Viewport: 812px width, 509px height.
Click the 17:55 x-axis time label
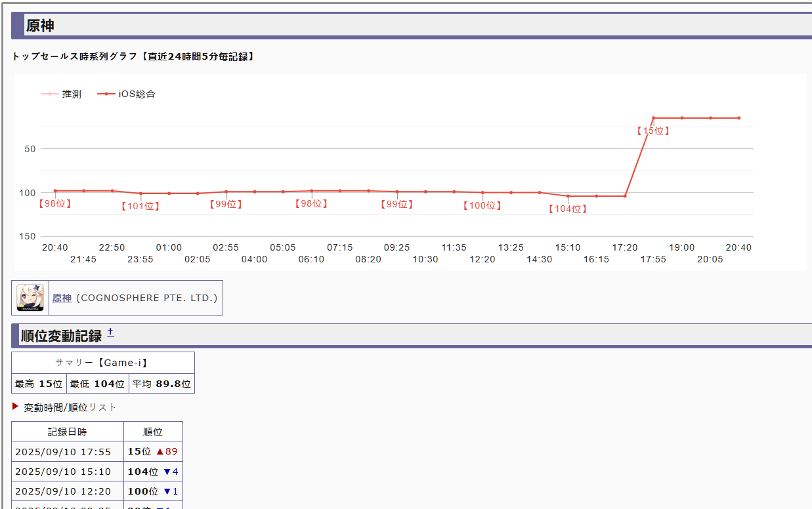pyautogui.click(x=653, y=259)
